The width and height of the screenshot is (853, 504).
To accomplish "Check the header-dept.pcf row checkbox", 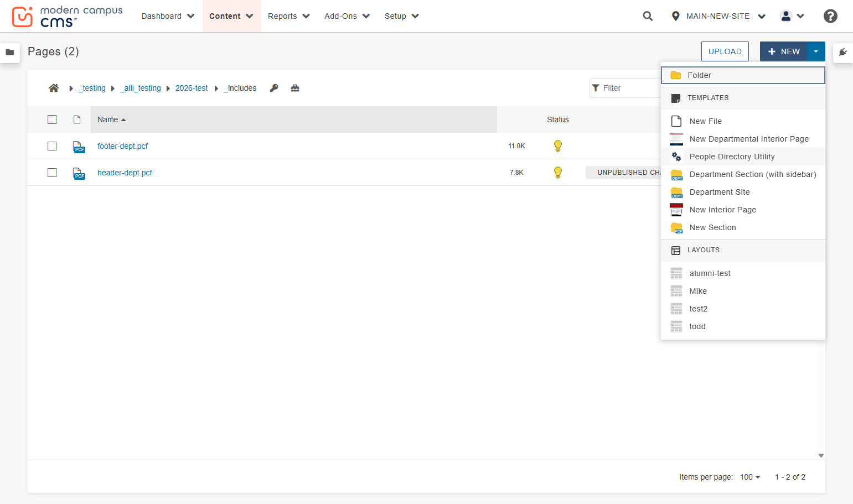I will click(52, 173).
